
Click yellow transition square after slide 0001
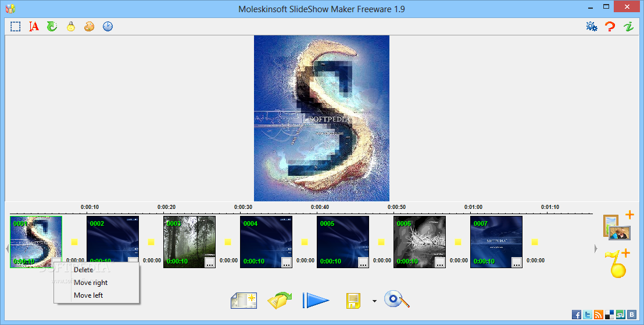pos(74,242)
